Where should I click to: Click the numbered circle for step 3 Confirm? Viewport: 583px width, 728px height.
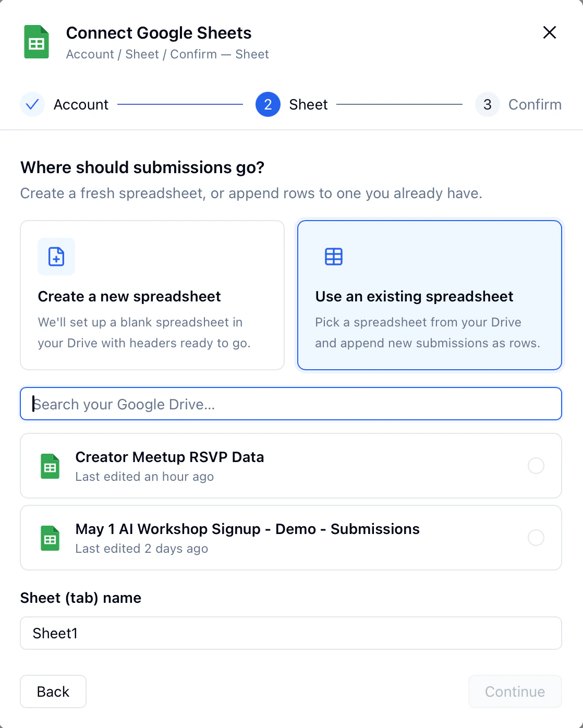tap(487, 104)
